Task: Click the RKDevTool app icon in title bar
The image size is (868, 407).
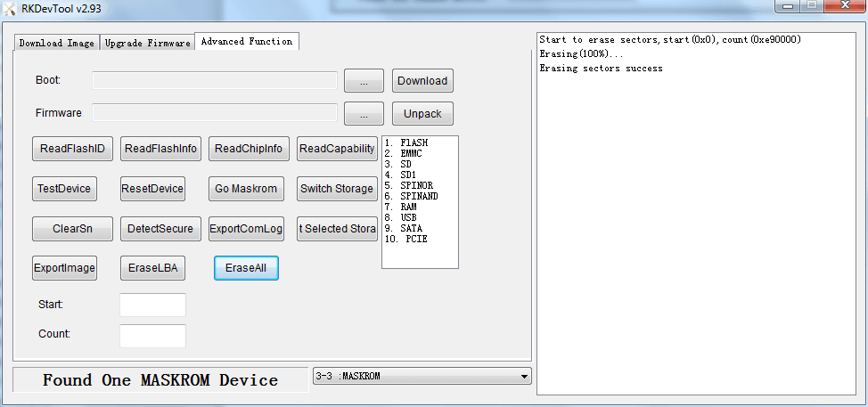Action: 9,9
